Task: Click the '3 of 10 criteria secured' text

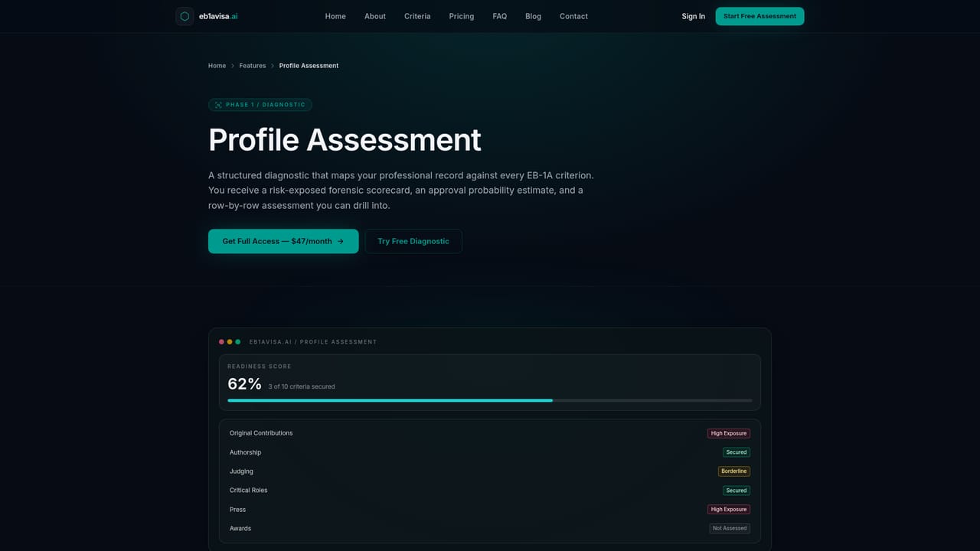Action: tap(302, 386)
